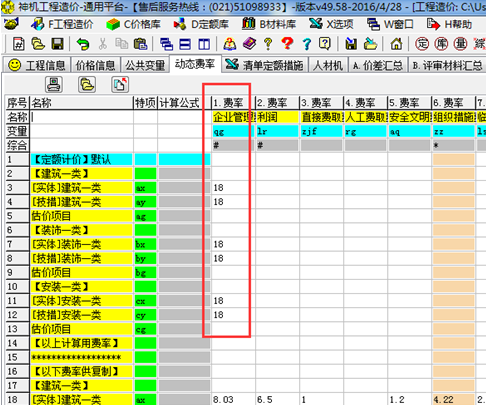This screenshot has height=405, width=486.
Task: Click the bx variable cell in row 7
Action: pyautogui.click(x=145, y=244)
